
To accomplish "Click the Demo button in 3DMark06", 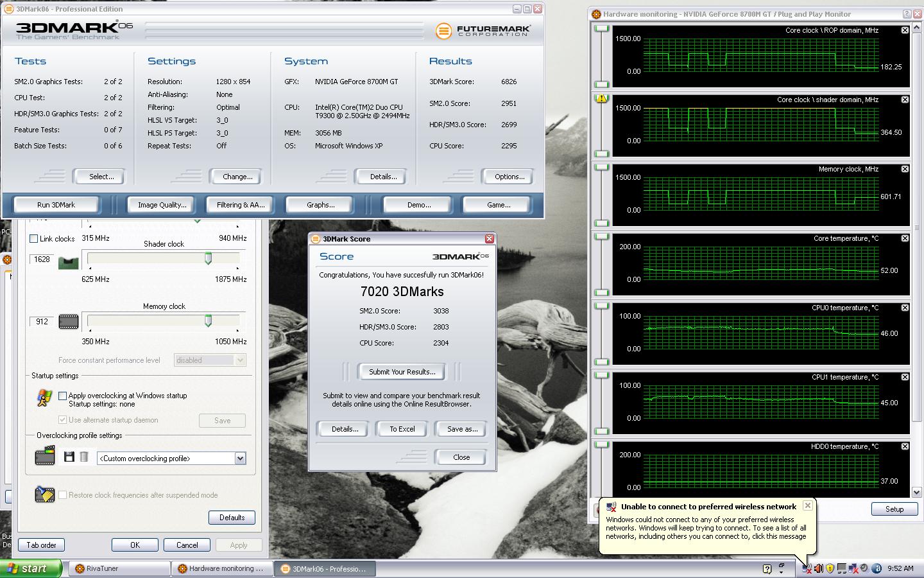I will click(x=418, y=205).
